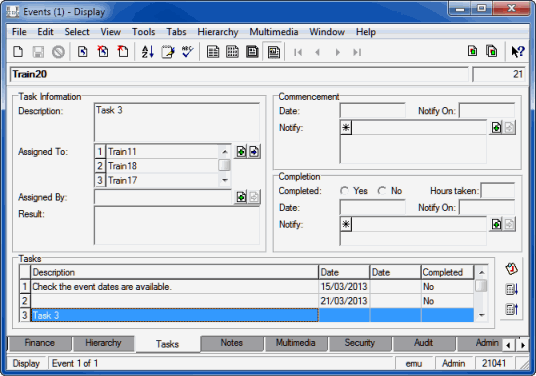Click Tasks table scroll up arrow
The image size is (536, 376).
tap(482, 272)
